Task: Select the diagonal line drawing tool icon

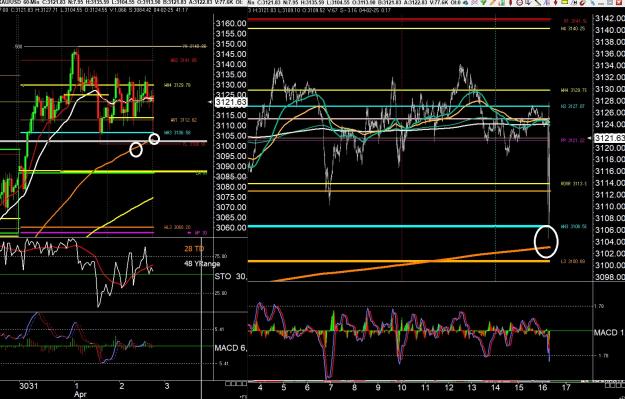Action: pyautogui.click(x=538, y=2)
